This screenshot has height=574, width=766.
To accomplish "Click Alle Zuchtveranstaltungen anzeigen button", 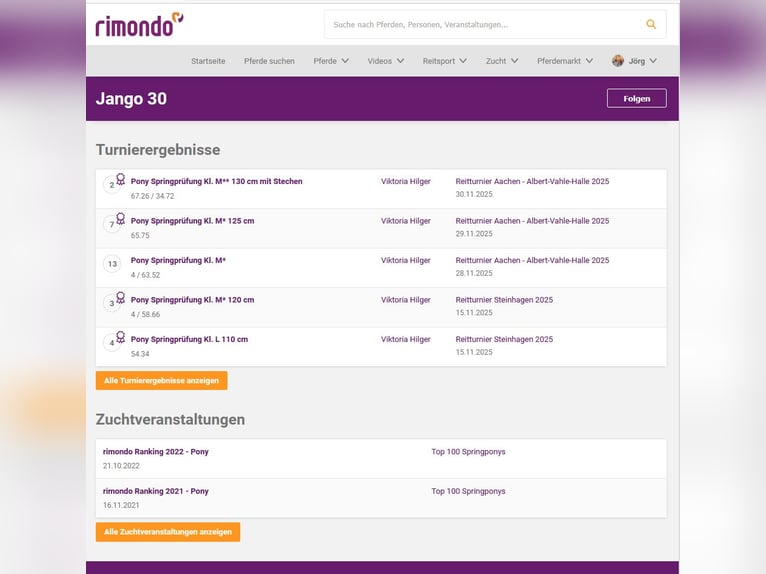I will pyautogui.click(x=168, y=532).
